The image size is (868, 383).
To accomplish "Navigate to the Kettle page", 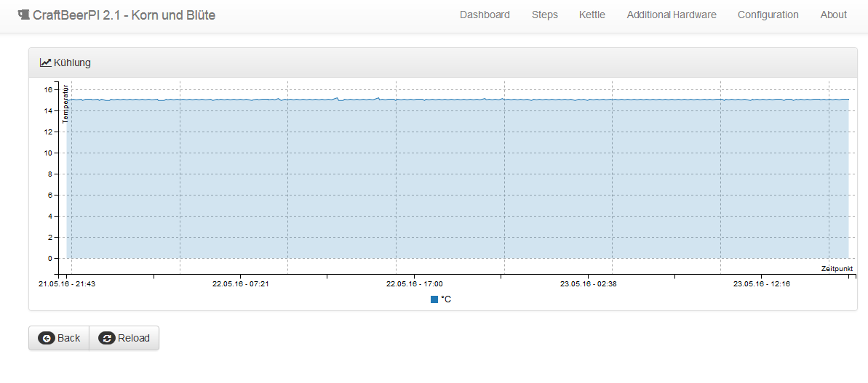I will 592,15.
